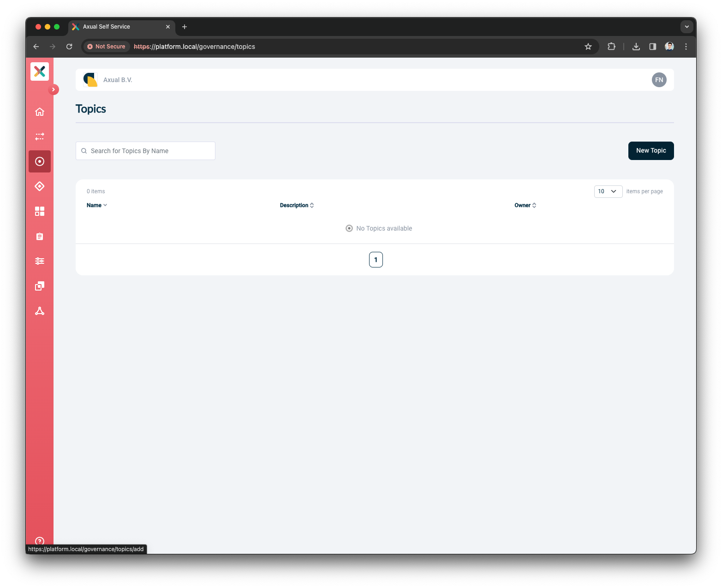Click the Axual X logo

40,71
